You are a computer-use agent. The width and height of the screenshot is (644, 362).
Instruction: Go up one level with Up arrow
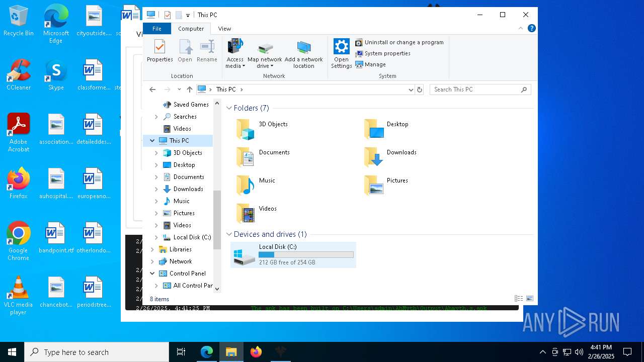pos(189,89)
